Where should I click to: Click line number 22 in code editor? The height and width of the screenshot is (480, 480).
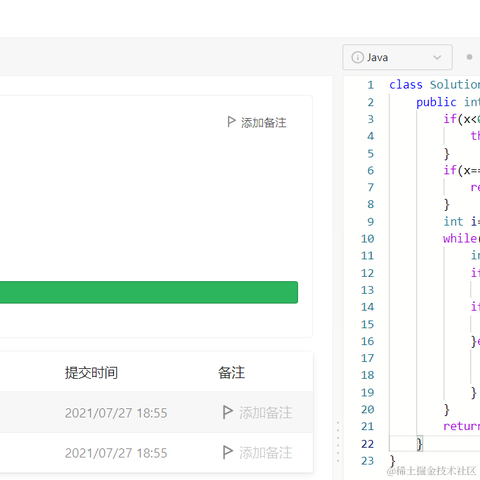[368, 444]
